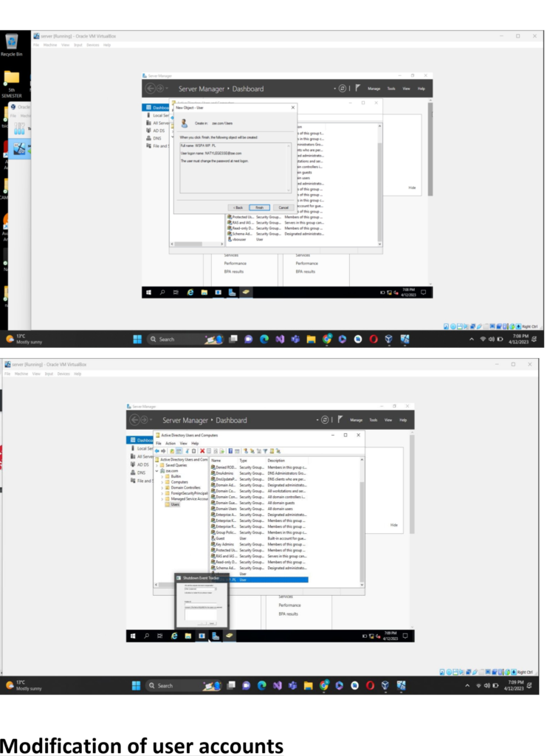Open Machine menu in upper VirtualBox window

click(x=50, y=45)
